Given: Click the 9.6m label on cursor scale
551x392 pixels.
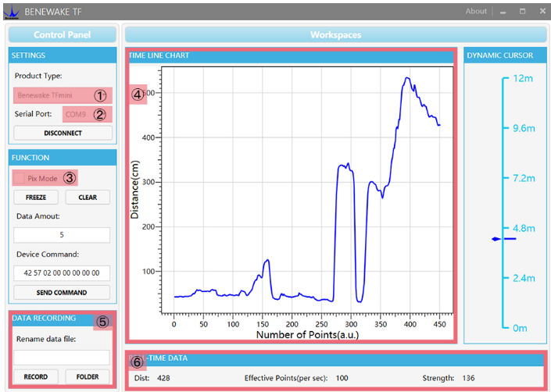Looking at the screenshot, I should 524,128.
